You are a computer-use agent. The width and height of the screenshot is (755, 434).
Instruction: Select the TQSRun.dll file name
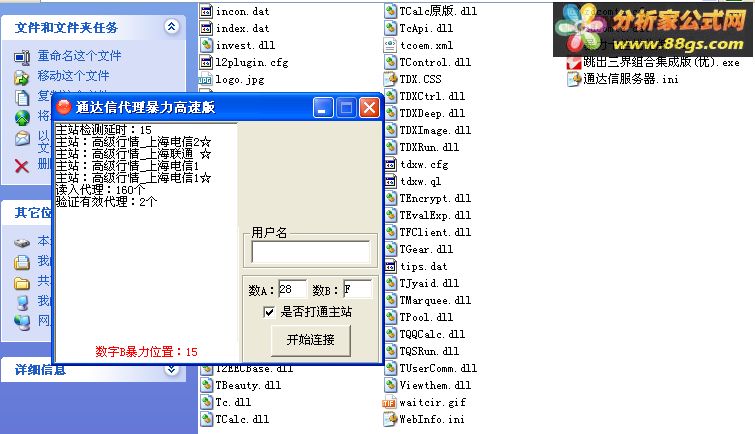[x=429, y=351]
